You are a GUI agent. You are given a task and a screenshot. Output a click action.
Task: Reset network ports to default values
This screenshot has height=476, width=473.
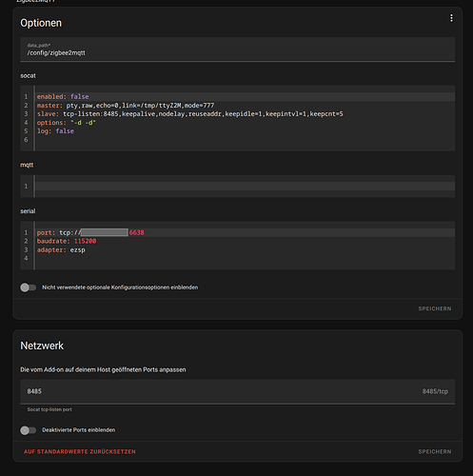tap(80, 451)
